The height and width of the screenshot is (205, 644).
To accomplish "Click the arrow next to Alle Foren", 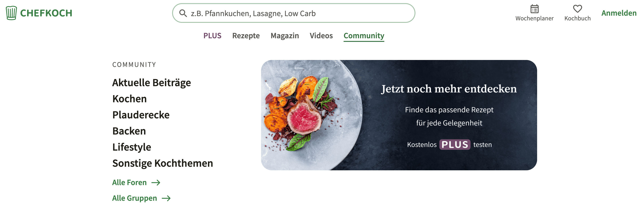I will click(156, 183).
